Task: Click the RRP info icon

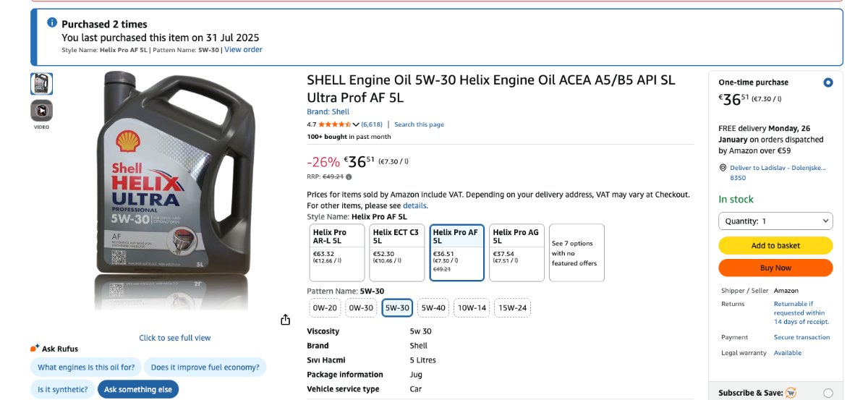Action: [349, 176]
